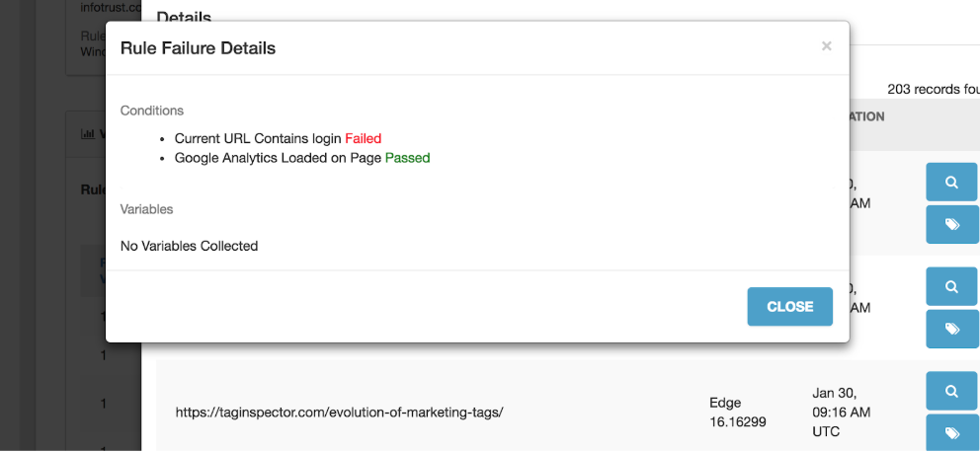
Task: Click the topmost magnifier icon button
Action: [951, 182]
